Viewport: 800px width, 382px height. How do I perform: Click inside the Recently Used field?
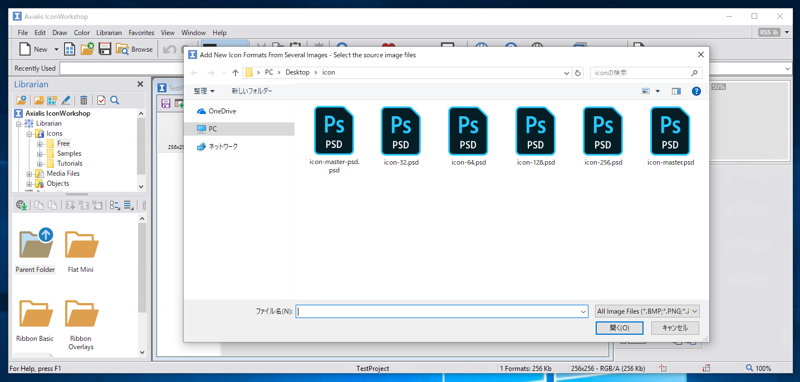[122, 68]
